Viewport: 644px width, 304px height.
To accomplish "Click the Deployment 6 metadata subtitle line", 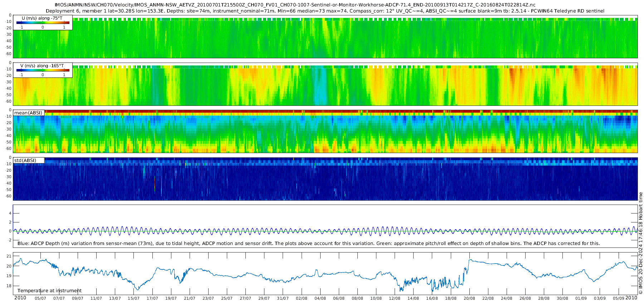I will pyautogui.click(x=325, y=11).
